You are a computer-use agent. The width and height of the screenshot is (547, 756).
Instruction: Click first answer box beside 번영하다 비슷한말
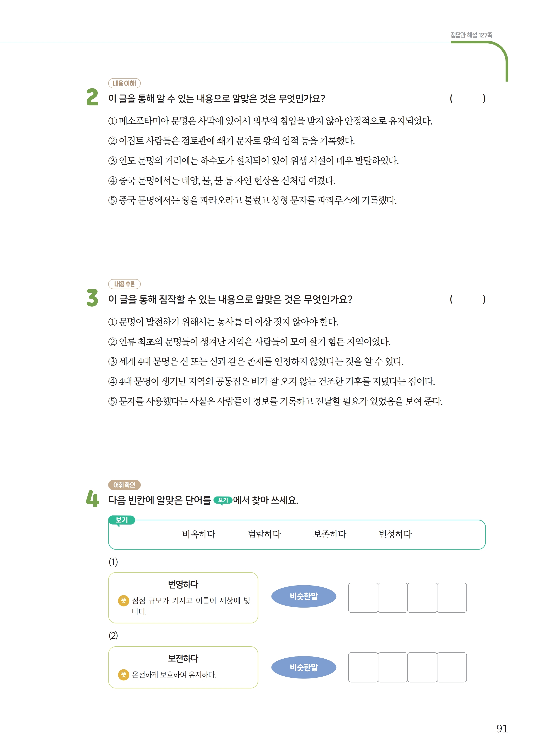(x=363, y=598)
